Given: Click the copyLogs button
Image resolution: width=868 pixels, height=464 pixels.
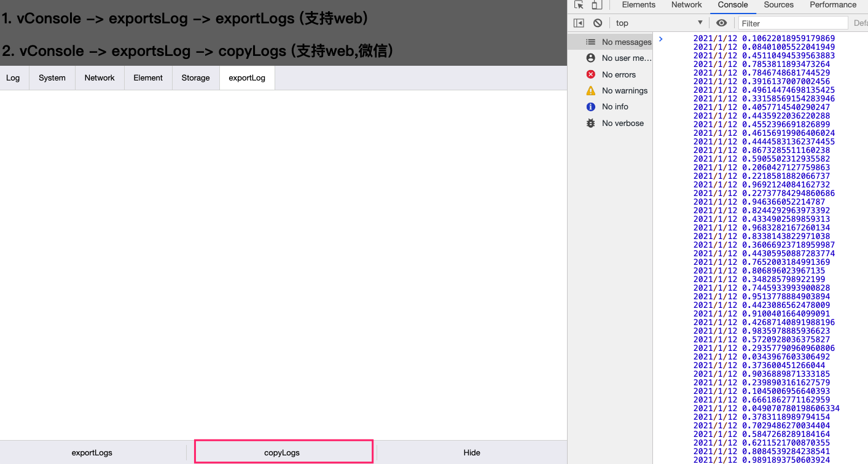Looking at the screenshot, I should 282,452.
